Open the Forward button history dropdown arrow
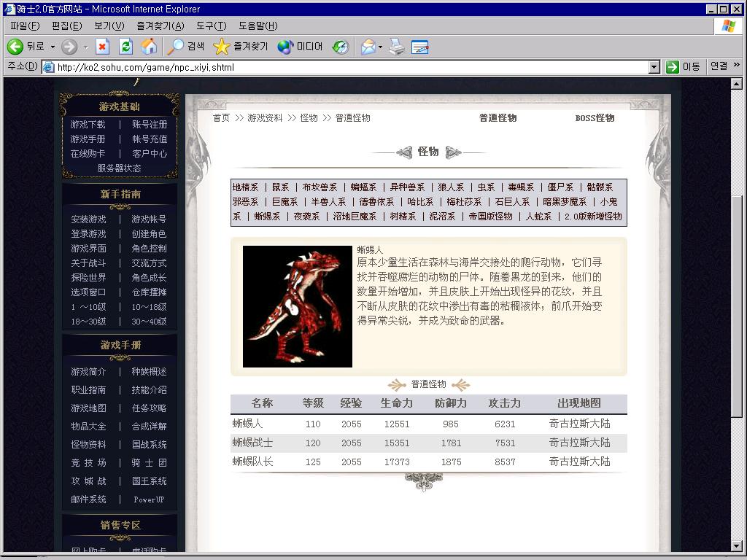The height and width of the screenshot is (560, 747). coord(86,47)
